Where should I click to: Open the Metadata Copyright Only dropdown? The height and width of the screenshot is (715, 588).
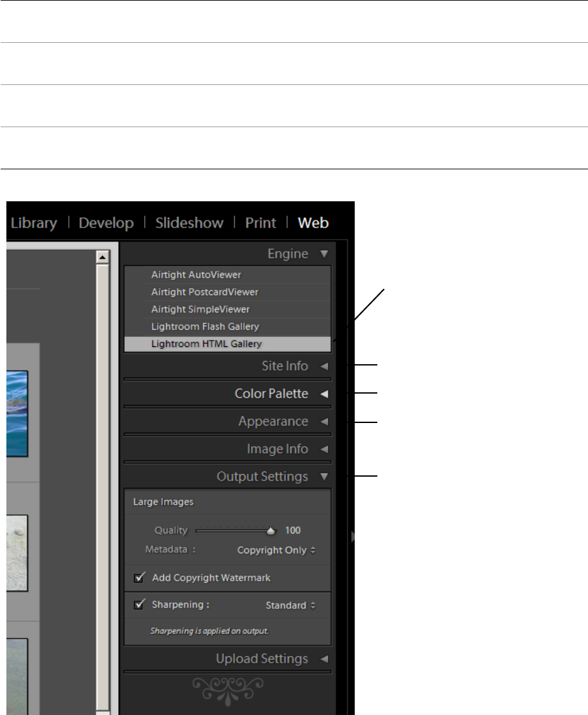[276, 550]
